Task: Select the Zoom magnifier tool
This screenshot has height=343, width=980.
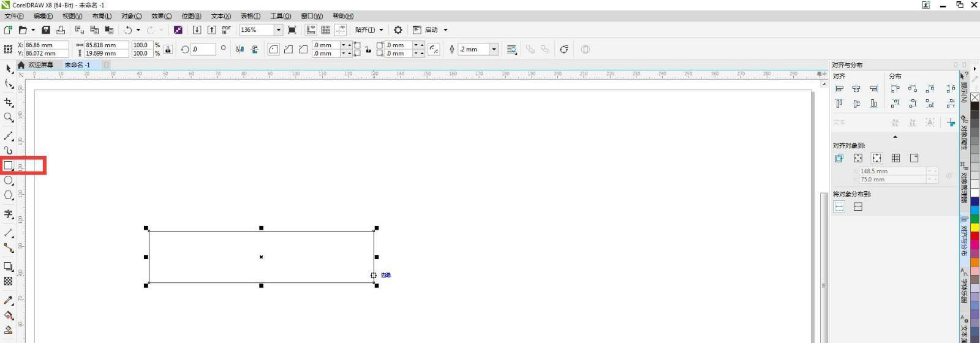Action: click(9, 117)
